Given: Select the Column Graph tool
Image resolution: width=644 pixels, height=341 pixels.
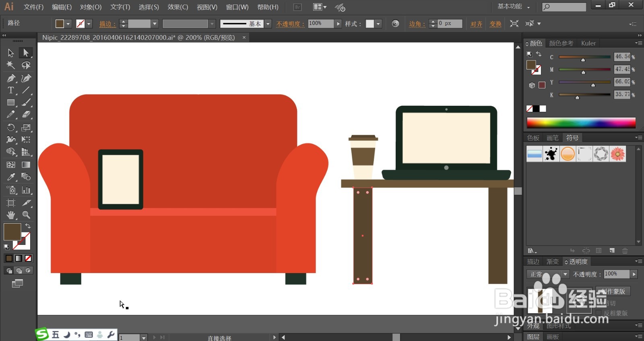Looking at the screenshot, I should coord(26,190).
